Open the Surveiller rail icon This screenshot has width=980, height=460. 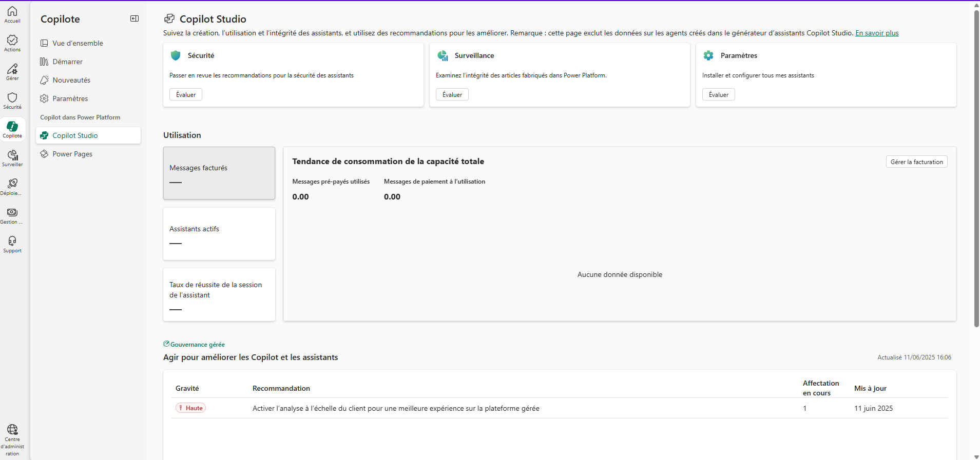click(12, 155)
